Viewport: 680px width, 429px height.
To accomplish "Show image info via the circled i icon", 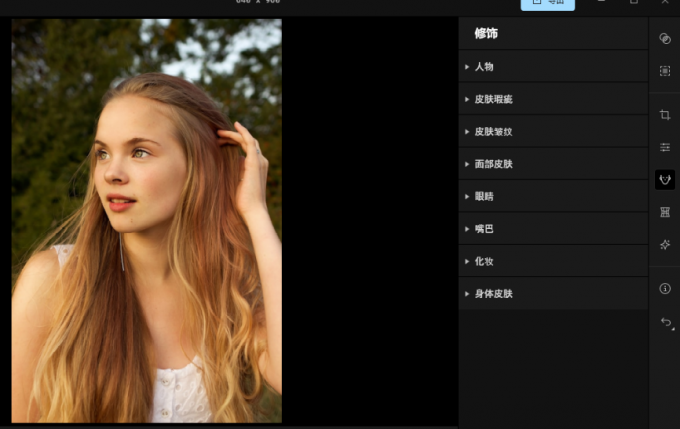I will click(x=664, y=288).
